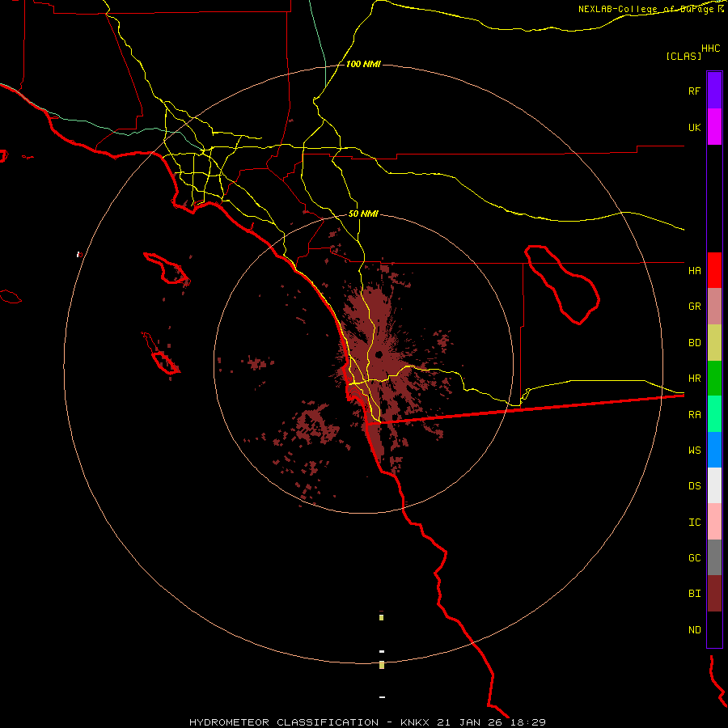Click the "HA" legend label
This screenshot has height=728, width=728.
[694, 270]
